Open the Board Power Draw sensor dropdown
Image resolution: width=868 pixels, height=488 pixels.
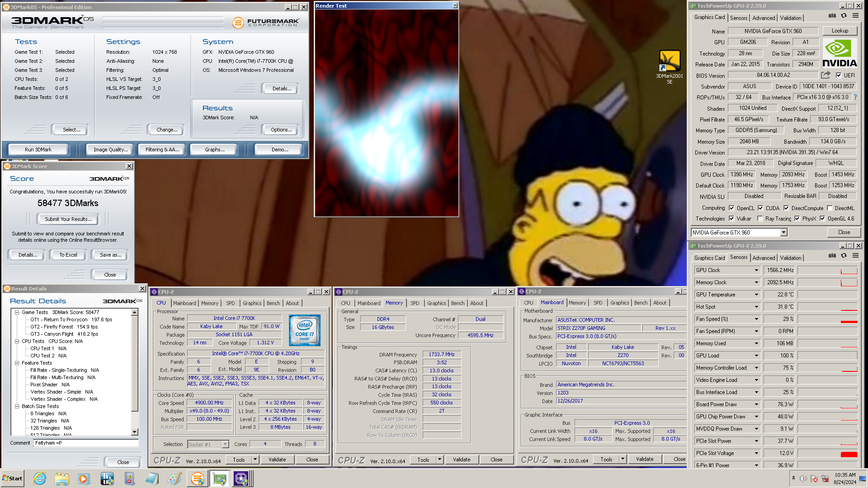click(756, 404)
